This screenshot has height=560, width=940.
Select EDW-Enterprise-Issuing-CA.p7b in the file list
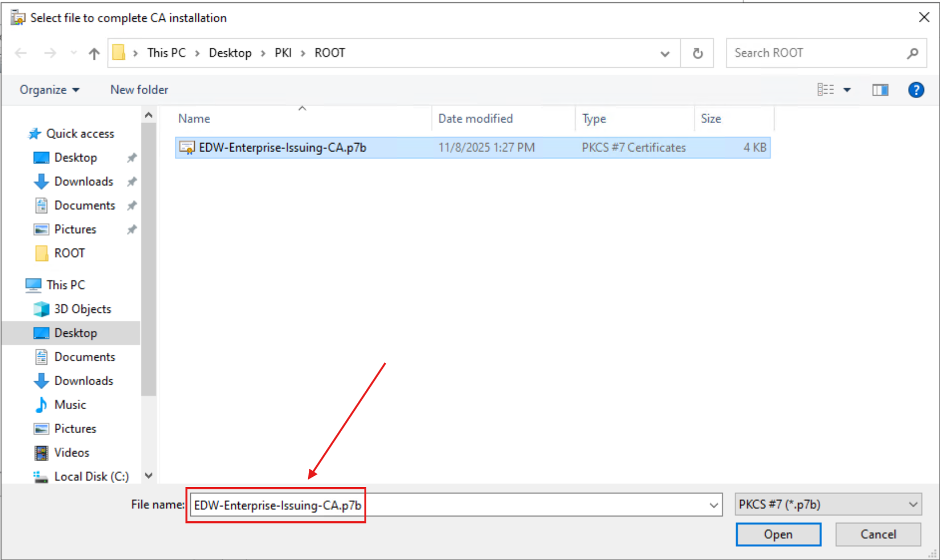tap(283, 147)
